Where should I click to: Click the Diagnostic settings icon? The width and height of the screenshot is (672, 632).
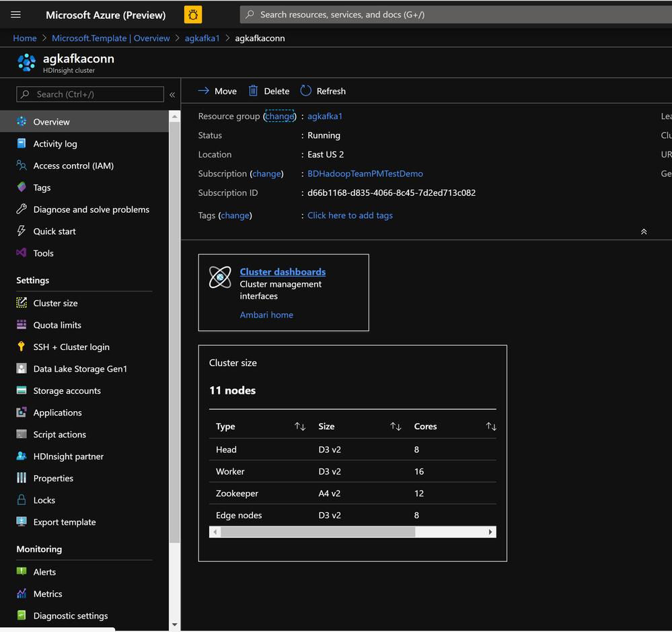pyautogui.click(x=22, y=615)
